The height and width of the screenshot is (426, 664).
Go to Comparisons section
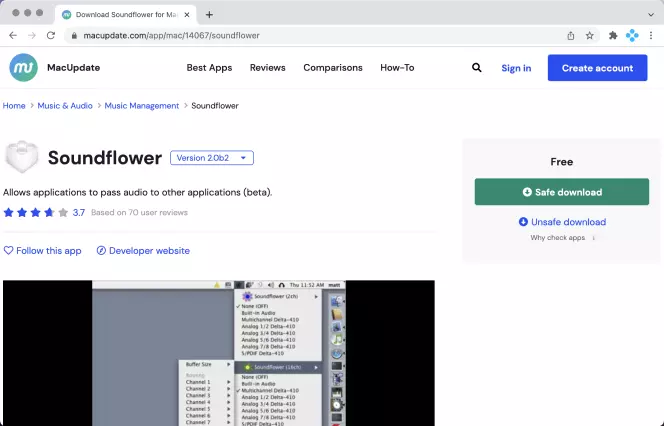[x=333, y=68]
